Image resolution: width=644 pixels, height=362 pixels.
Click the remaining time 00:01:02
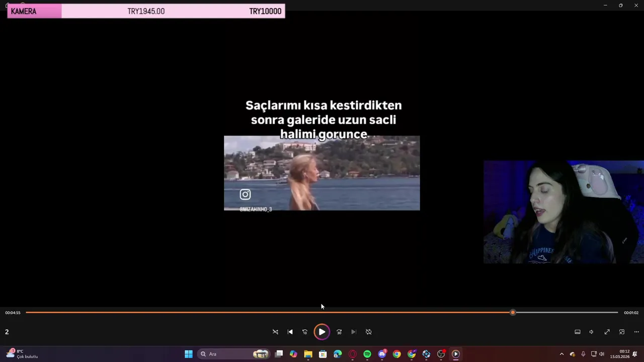631,313
